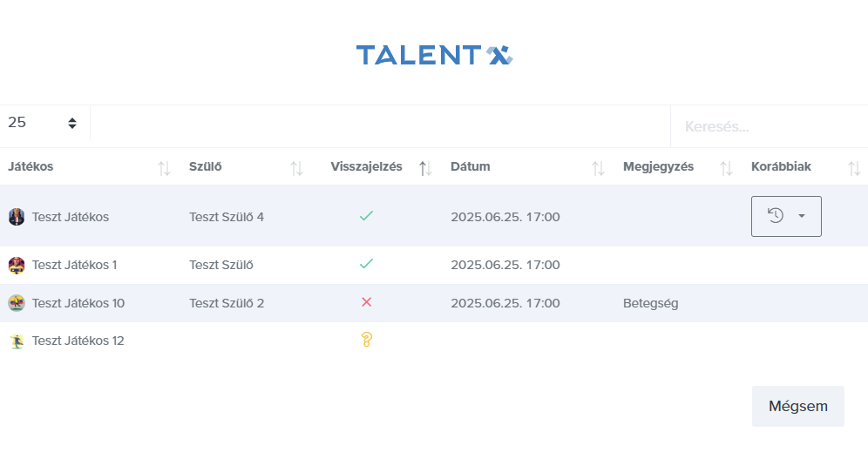The image size is (868, 459).
Task: Sort by Szülő column arrows
Action: (296, 168)
